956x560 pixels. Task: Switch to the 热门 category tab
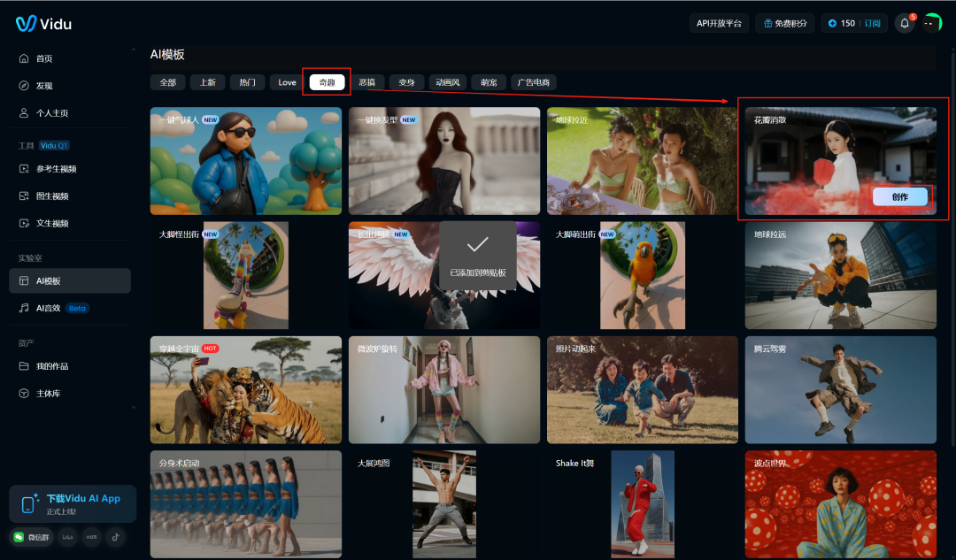(247, 82)
